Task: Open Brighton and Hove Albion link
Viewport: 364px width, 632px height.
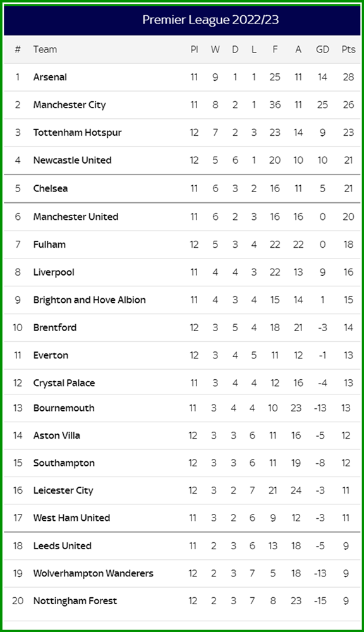Action: 90,300
